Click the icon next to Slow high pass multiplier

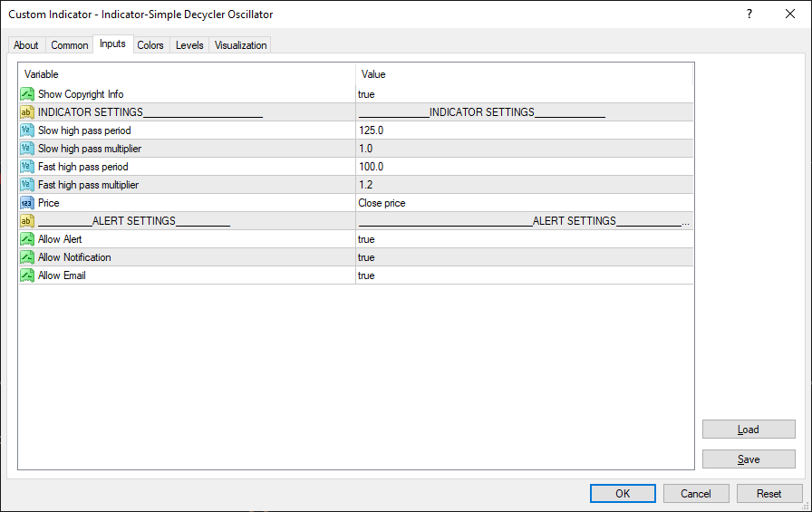tap(27, 149)
